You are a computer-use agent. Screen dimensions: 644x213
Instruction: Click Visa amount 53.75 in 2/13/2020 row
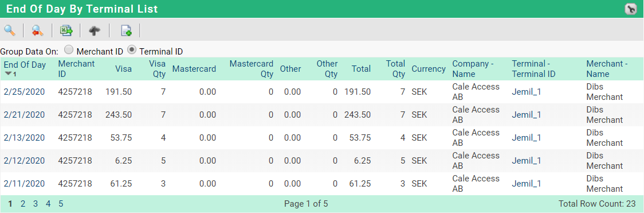pyautogui.click(x=121, y=138)
